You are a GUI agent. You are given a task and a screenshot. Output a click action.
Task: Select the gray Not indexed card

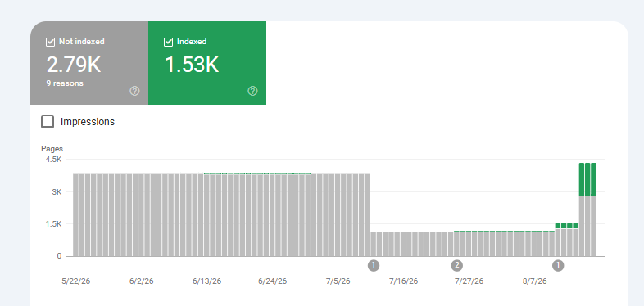click(x=89, y=63)
